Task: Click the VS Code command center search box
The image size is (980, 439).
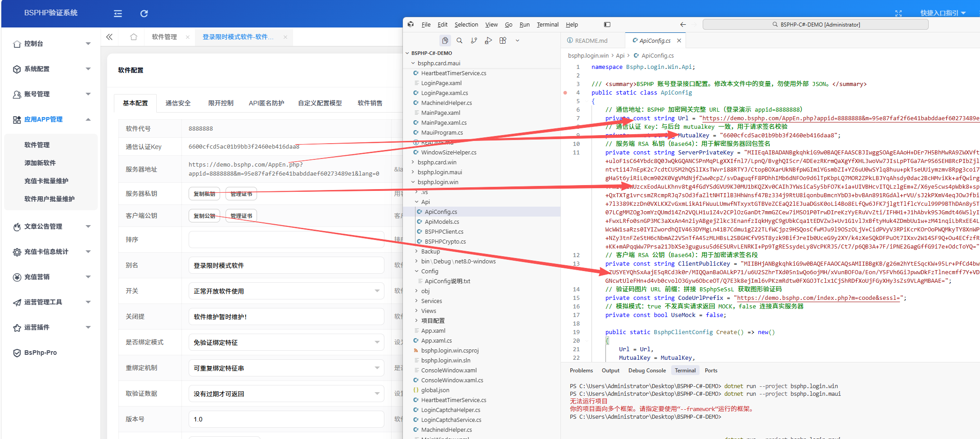Action: coord(815,24)
